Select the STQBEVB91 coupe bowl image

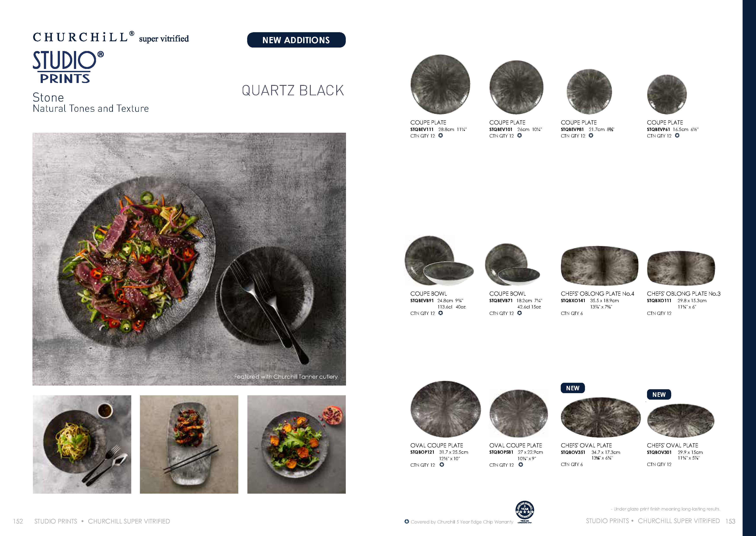click(439, 261)
